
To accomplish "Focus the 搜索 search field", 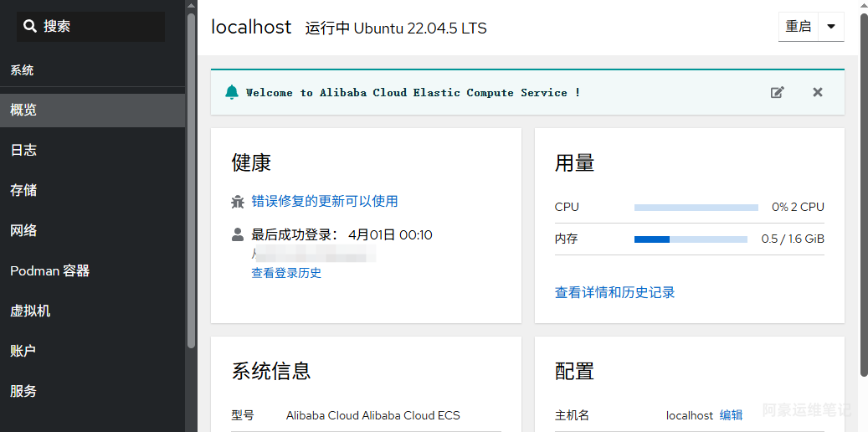I will (x=90, y=27).
